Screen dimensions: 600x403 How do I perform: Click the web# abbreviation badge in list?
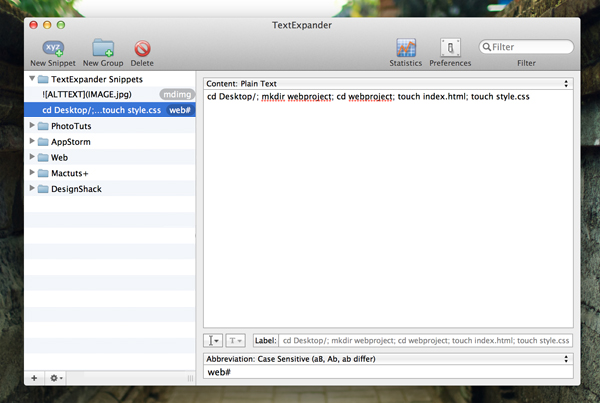(x=180, y=110)
